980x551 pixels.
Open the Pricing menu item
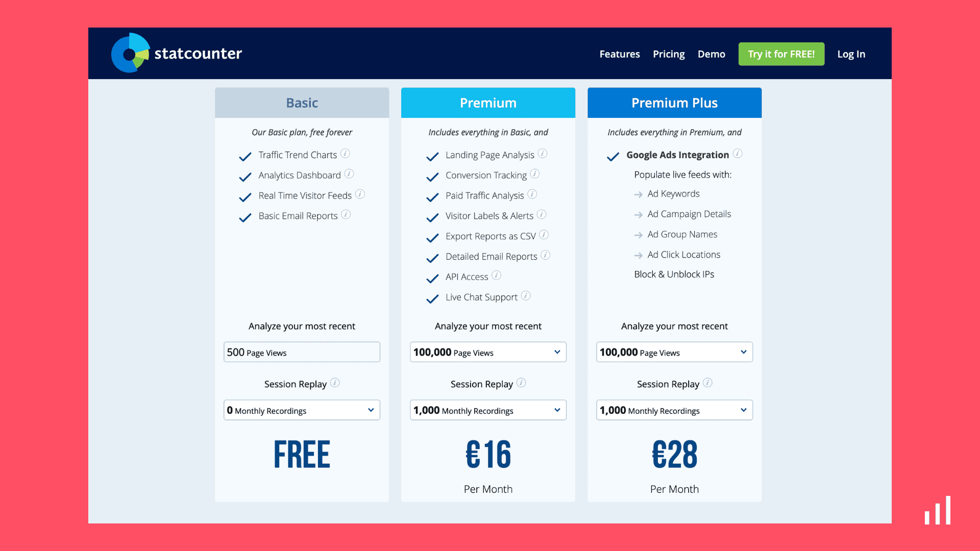click(668, 54)
